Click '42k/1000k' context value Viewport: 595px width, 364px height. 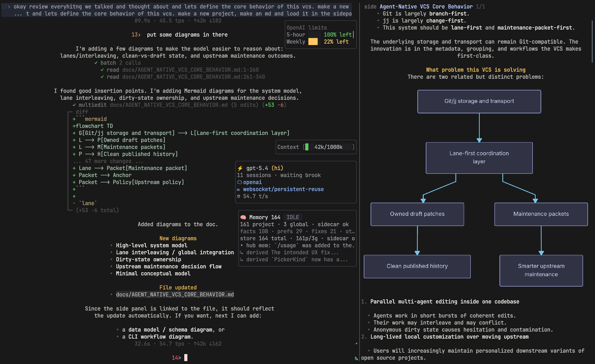pyautogui.click(x=328, y=147)
